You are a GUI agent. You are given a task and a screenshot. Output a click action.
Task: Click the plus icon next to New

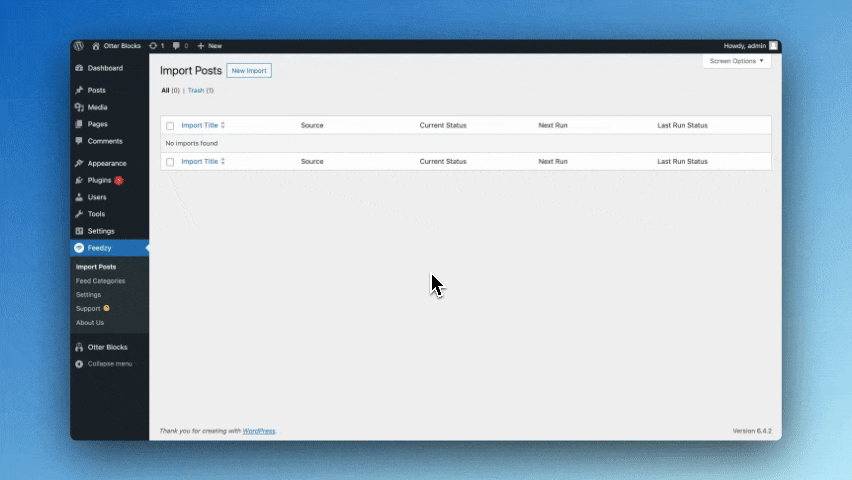point(201,46)
